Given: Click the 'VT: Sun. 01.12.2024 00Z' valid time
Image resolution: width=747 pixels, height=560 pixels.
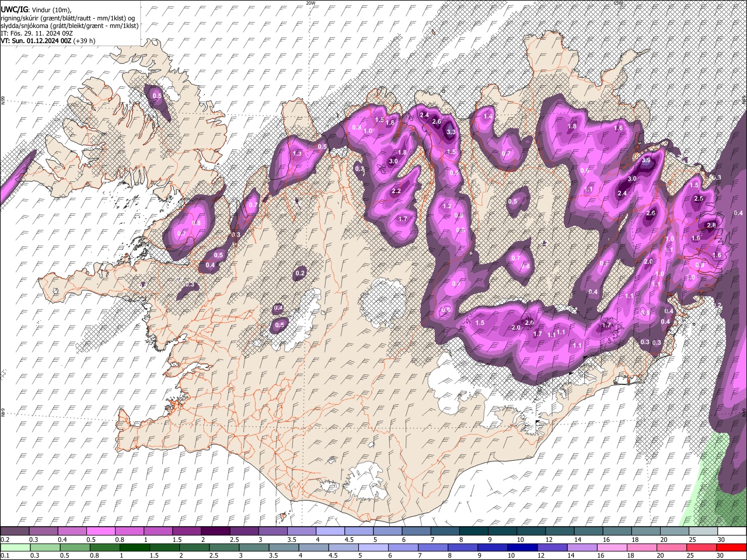Looking at the screenshot, I should click(x=36, y=41).
